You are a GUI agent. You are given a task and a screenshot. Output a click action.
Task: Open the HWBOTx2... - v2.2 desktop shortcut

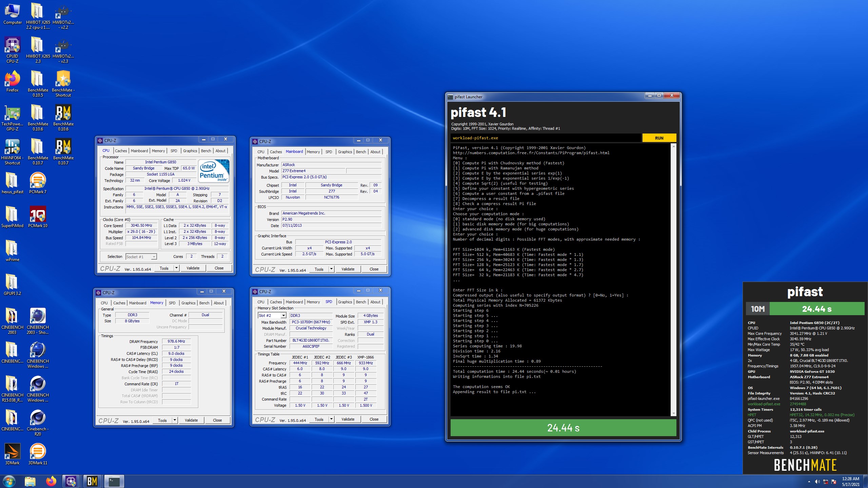click(63, 16)
